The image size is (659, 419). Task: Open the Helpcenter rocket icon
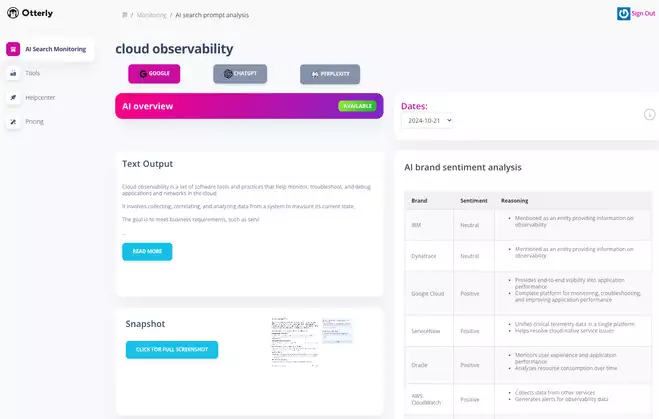pos(13,98)
